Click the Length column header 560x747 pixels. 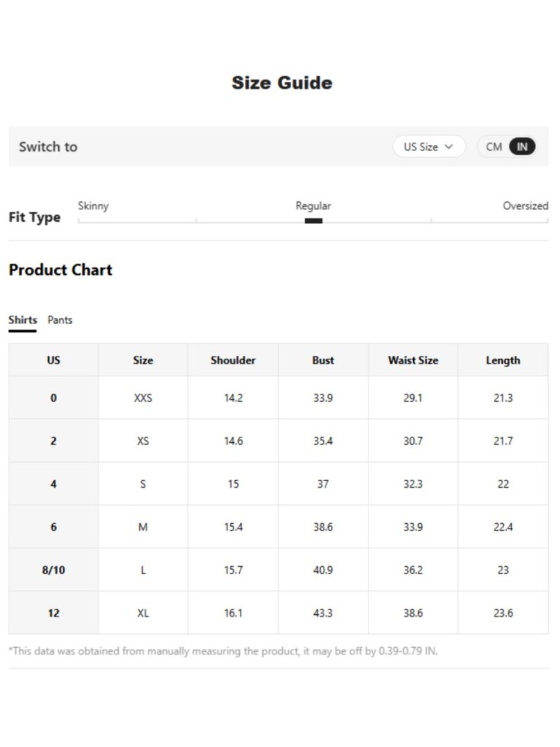503,360
